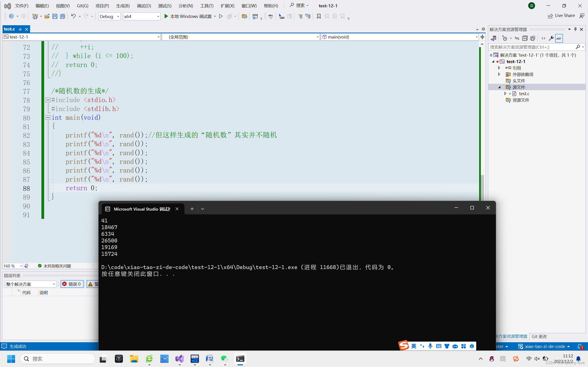Open the 生成(B) menu
Screen dimensions: 588x367
(123, 6)
